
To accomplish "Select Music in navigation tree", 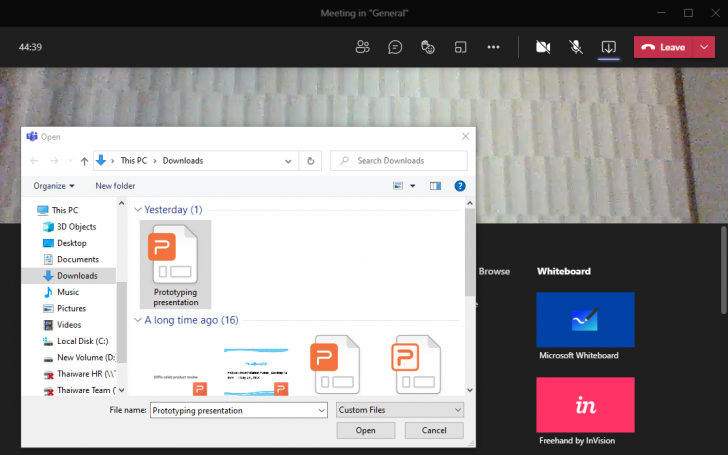I will 69,292.
